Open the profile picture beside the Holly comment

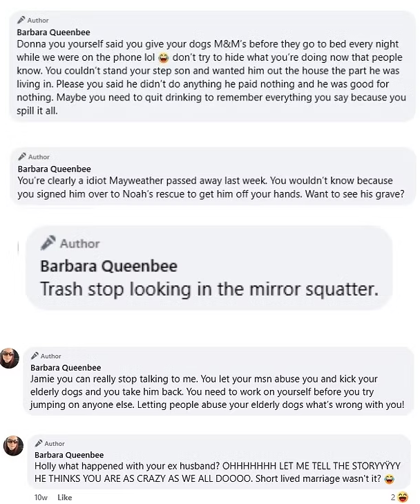[x=14, y=446]
